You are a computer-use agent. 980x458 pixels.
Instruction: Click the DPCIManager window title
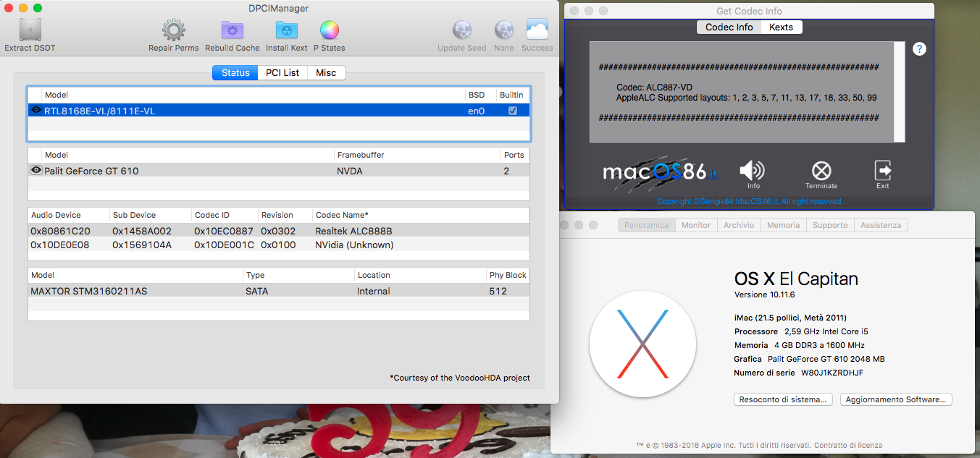[x=279, y=8]
